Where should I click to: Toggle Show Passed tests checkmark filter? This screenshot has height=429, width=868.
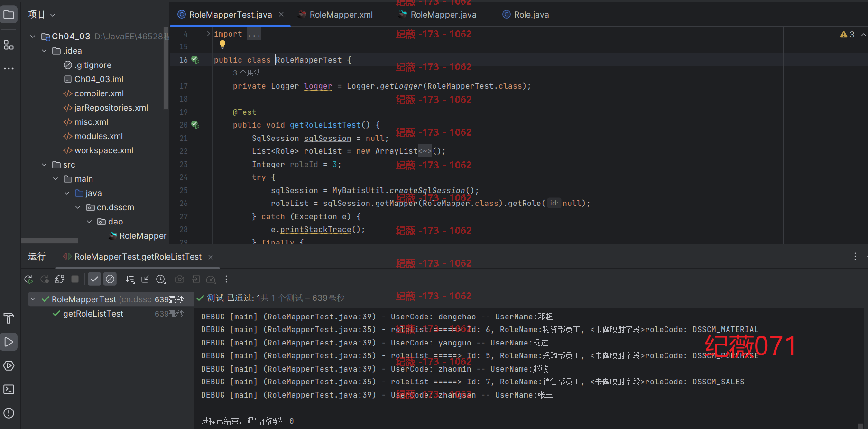(94, 279)
